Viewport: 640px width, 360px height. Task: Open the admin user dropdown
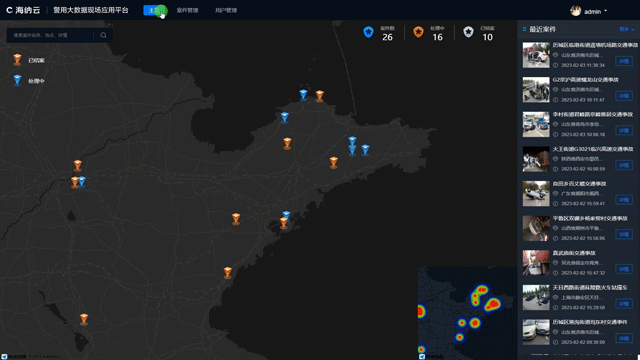pyautogui.click(x=595, y=11)
